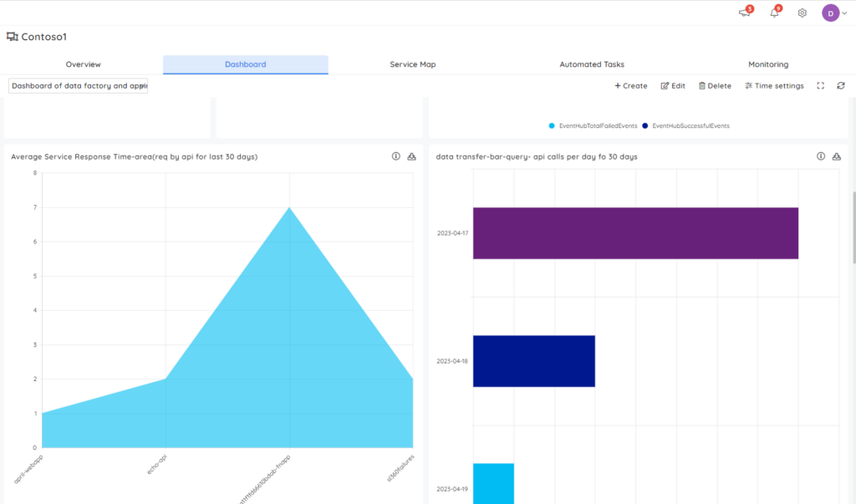Open info tooltip on the response time chart
Viewport: 856px width, 504px height.
click(x=395, y=155)
